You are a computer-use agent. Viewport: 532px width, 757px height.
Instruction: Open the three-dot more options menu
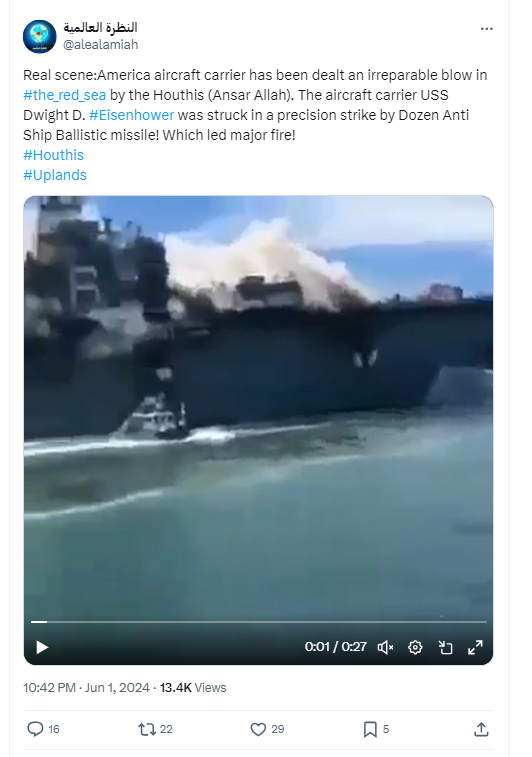[486, 29]
